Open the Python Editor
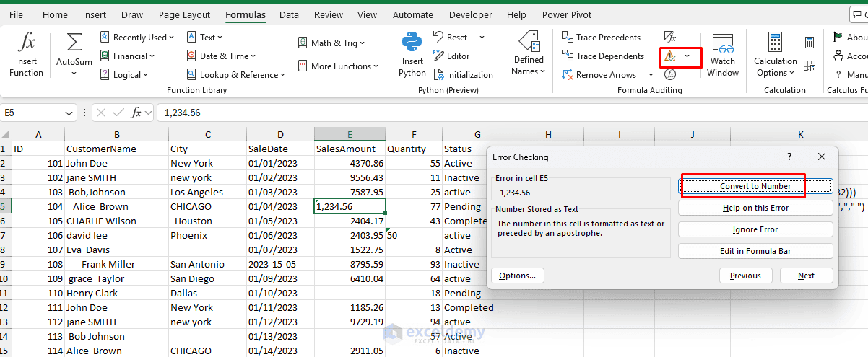This screenshot has width=868, height=357. (451, 56)
